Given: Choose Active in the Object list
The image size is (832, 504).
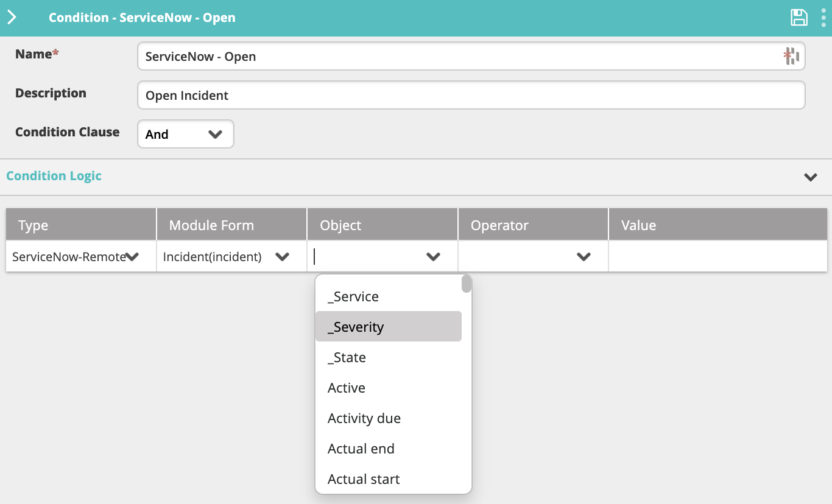Looking at the screenshot, I should 389,388.
